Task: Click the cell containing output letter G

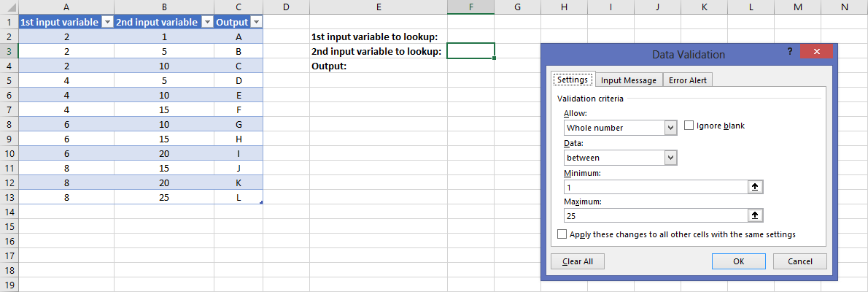Action: [x=239, y=124]
